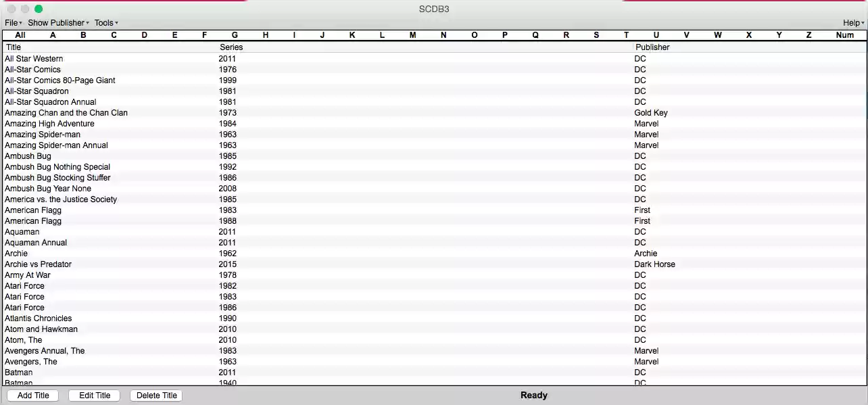The height and width of the screenshot is (405, 868).
Task: Filter titles by letter A
Action: pos(53,35)
